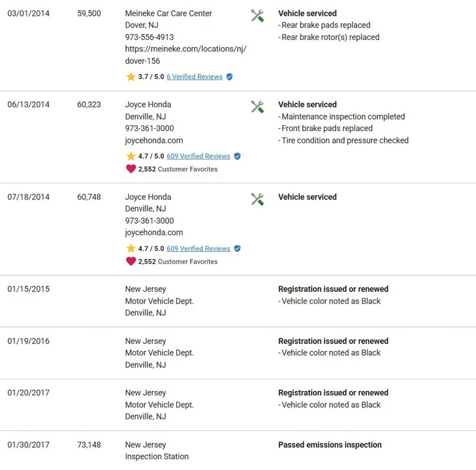Click the 01/15/2015 registration renewed heading
Viewport: 476px width, 470px height.
click(x=333, y=289)
